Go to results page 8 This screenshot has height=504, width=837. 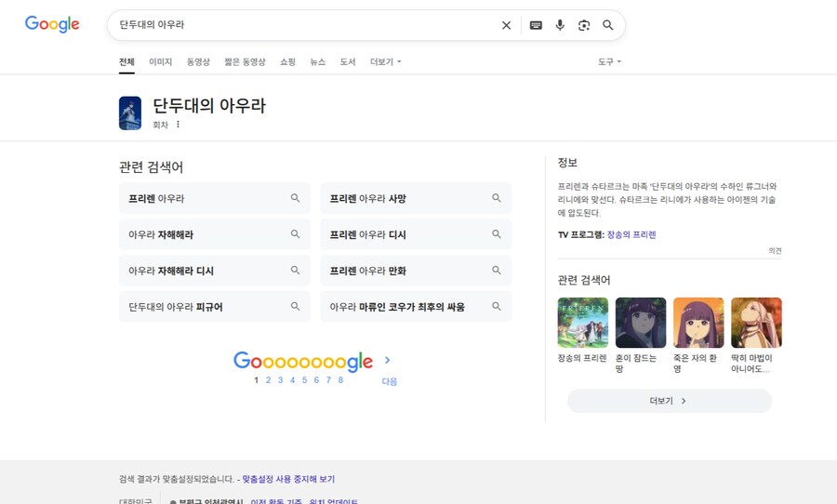(340, 380)
